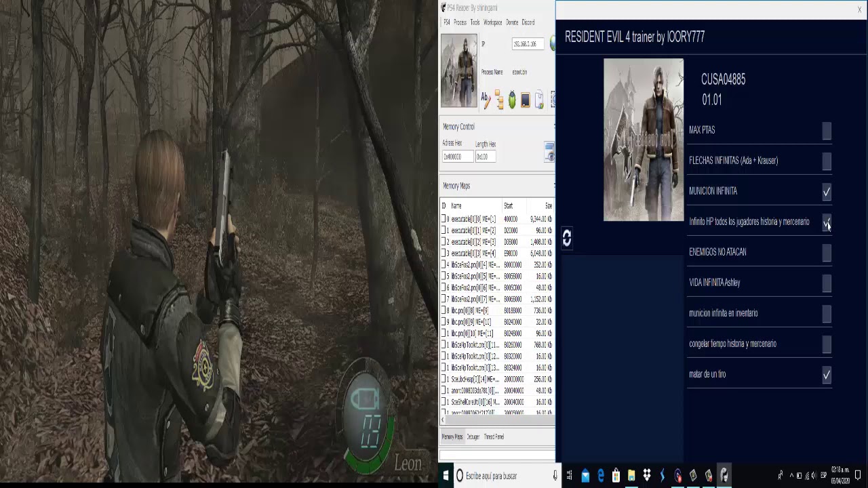Click the volume icon in system tray
This screenshot has width=868, height=488.
click(x=814, y=476)
